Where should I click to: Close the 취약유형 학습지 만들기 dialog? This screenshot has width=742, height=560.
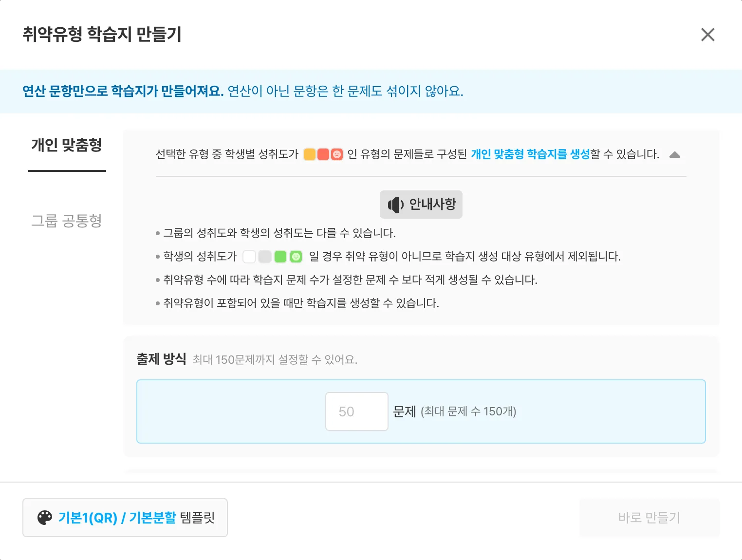tap(707, 35)
